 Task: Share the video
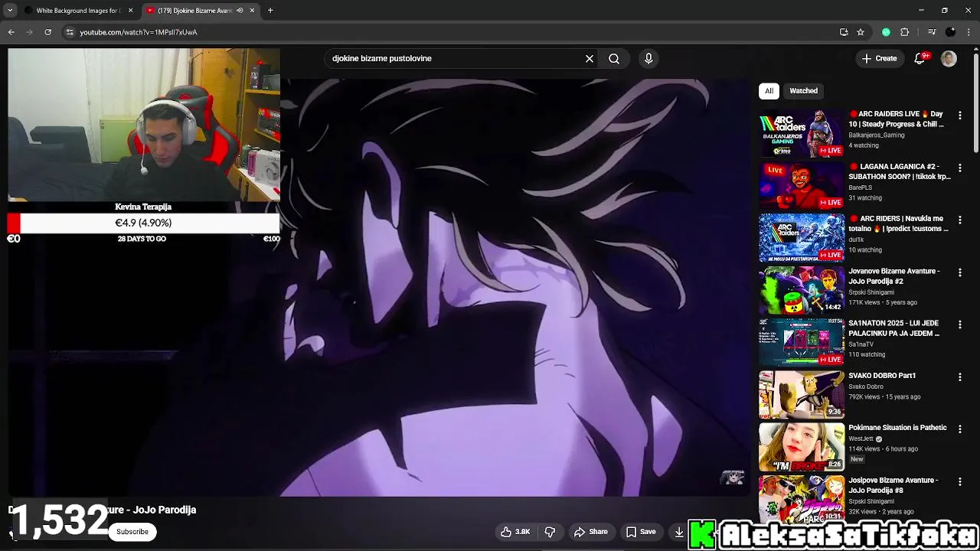tap(590, 532)
